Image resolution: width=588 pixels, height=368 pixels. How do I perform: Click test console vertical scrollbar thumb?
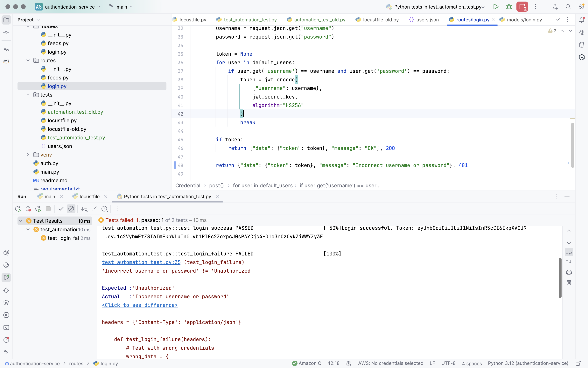coord(560,278)
